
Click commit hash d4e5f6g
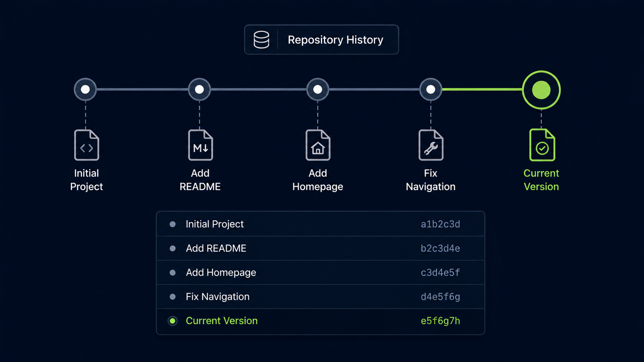[440, 297]
